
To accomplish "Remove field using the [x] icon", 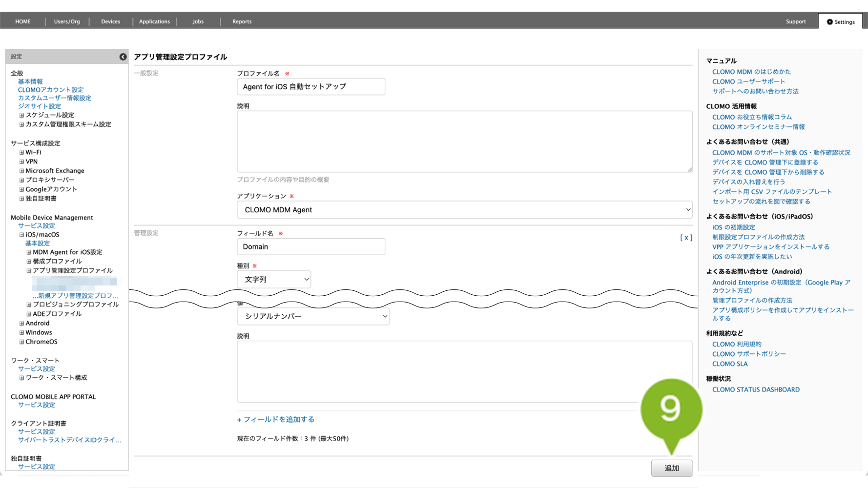I will [x=686, y=238].
